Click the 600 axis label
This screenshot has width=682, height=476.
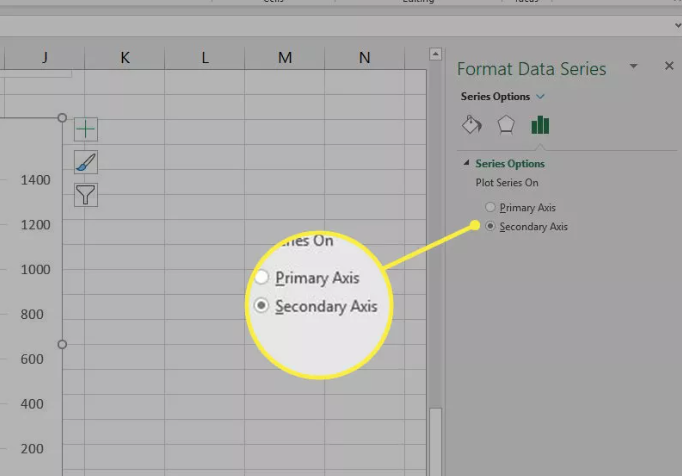(32, 359)
